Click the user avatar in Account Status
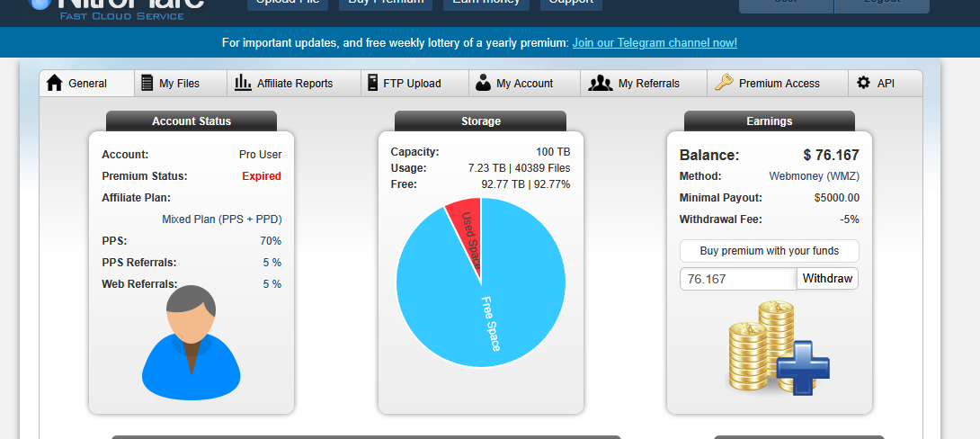Image resolution: width=980 pixels, height=439 pixels. click(192, 342)
